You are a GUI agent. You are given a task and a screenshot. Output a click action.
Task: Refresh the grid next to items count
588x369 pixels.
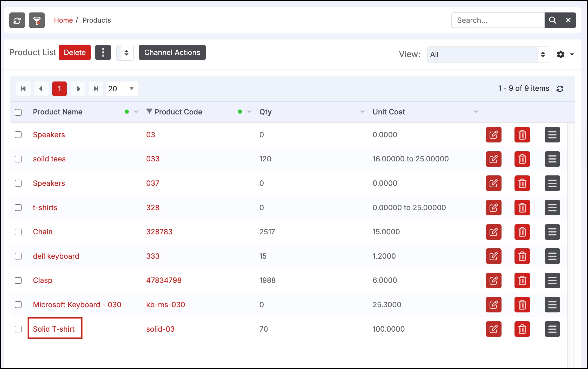pyautogui.click(x=560, y=89)
